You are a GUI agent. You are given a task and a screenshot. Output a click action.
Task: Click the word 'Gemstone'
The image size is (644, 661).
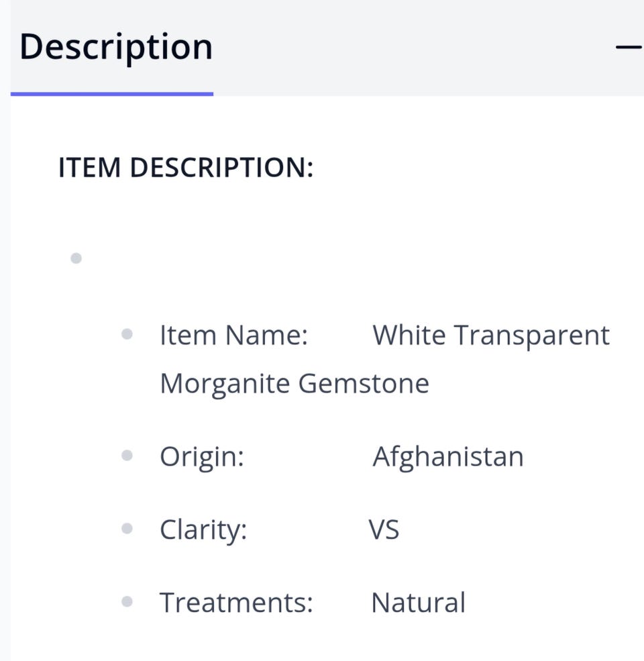364,384
